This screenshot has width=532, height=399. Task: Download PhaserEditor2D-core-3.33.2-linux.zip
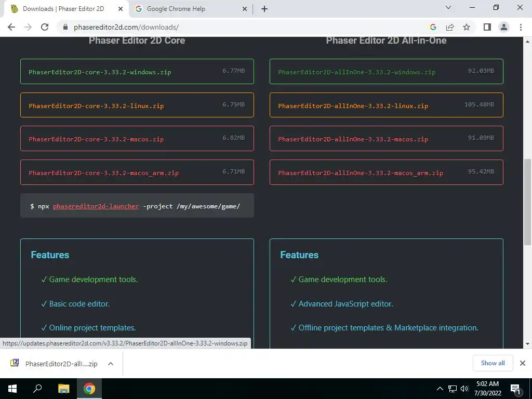pyautogui.click(x=137, y=105)
